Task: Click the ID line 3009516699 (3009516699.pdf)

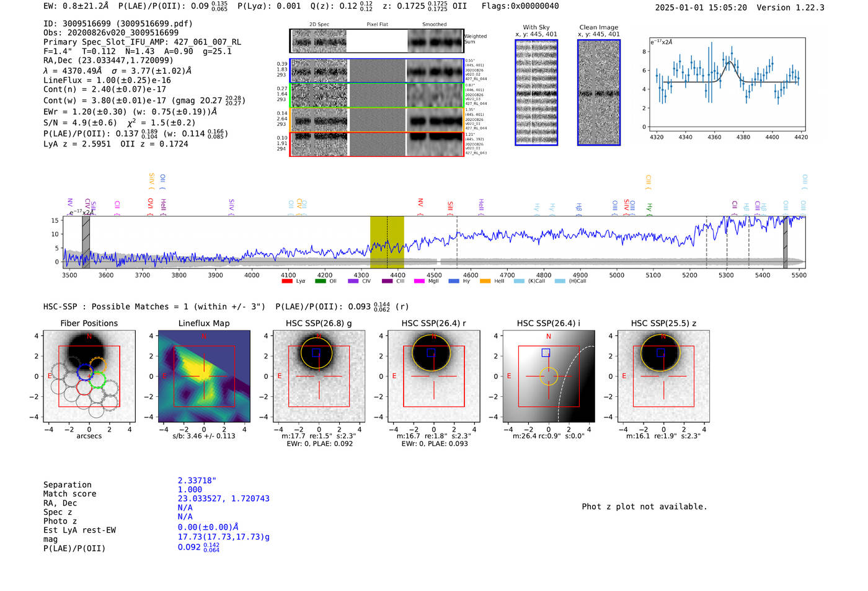Action: pyautogui.click(x=118, y=24)
